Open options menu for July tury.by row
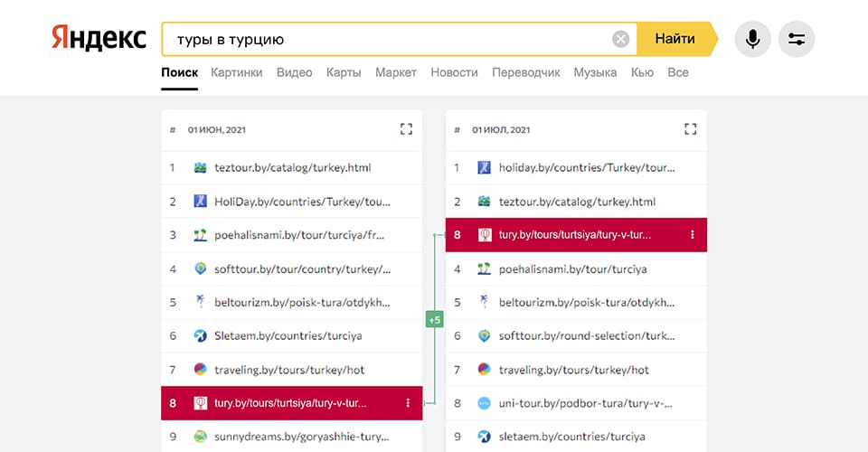The width and height of the screenshot is (868, 452). (x=692, y=234)
